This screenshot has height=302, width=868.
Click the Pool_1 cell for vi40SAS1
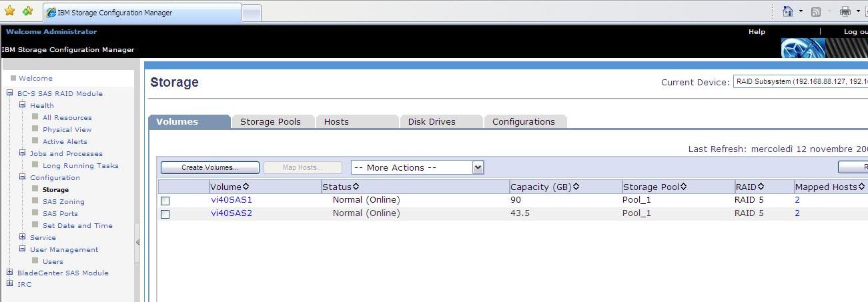[x=636, y=199]
